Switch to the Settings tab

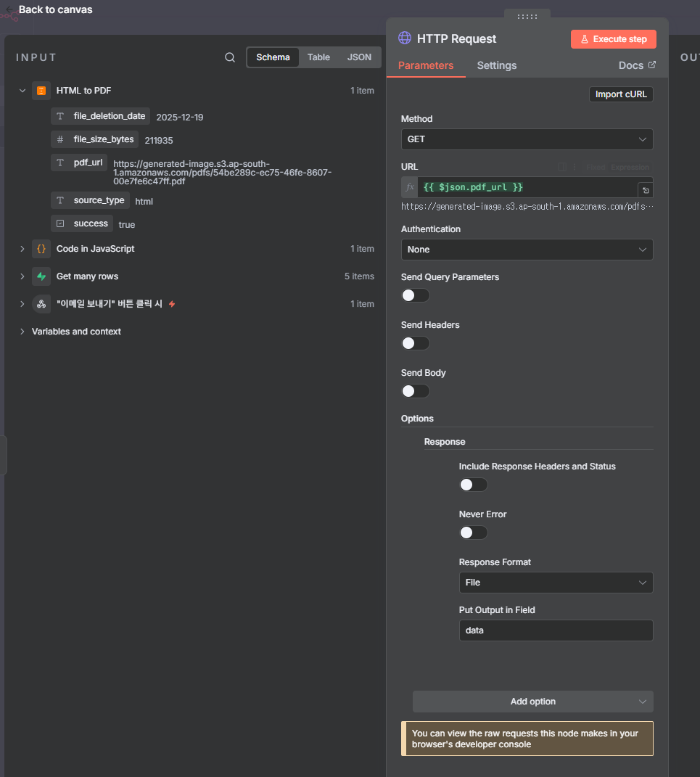click(496, 65)
